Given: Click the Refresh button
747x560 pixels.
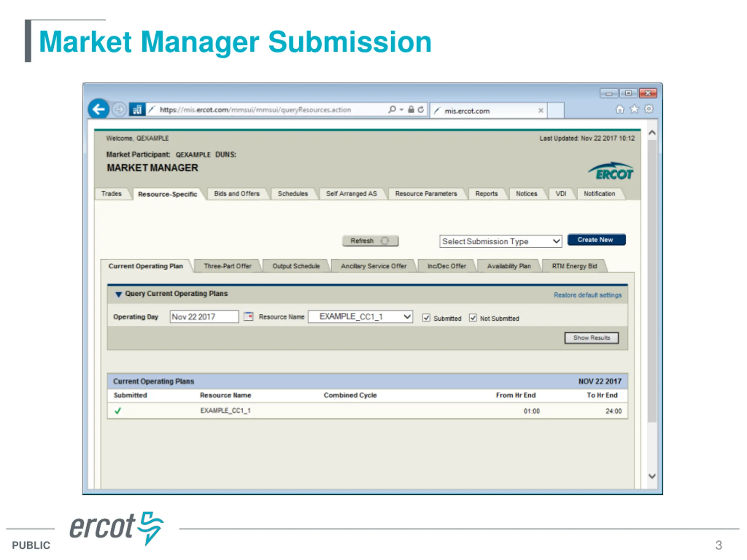Looking at the screenshot, I should click(x=370, y=241).
